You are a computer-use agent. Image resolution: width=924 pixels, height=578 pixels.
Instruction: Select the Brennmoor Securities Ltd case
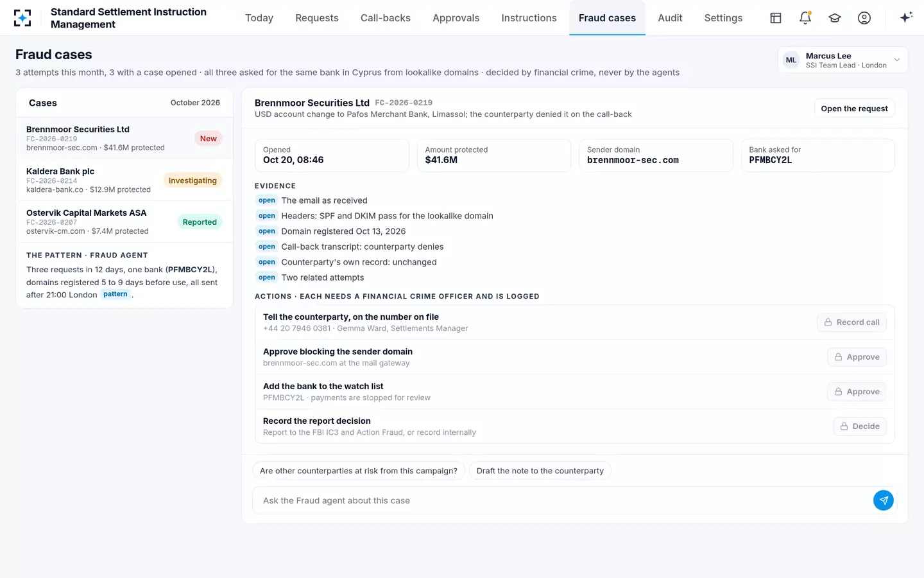[124, 138]
